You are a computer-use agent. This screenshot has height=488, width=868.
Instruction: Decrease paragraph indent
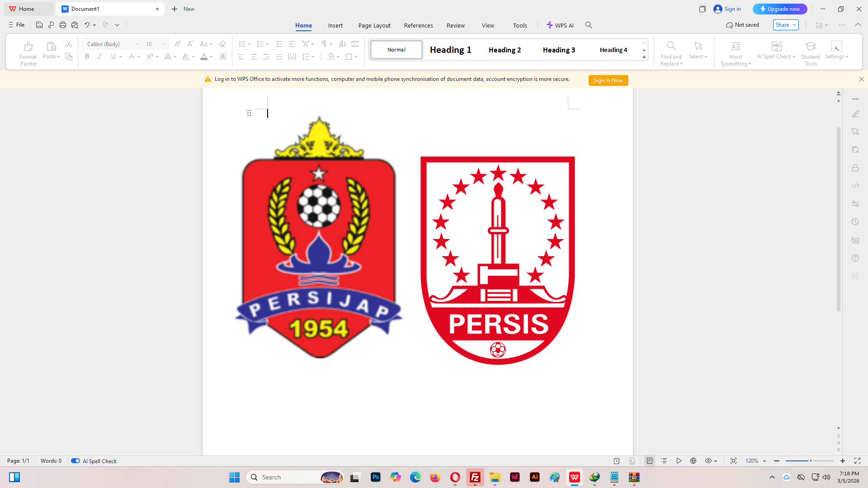[279, 44]
